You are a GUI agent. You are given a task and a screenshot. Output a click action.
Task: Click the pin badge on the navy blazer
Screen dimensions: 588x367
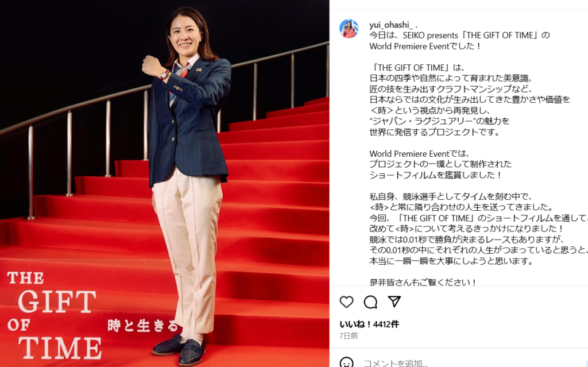[x=198, y=70]
